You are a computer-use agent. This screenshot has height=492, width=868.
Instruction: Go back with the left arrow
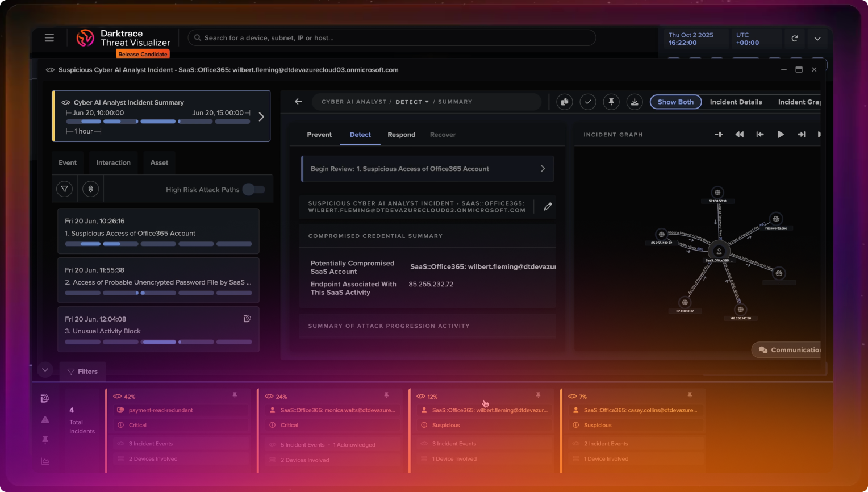298,102
